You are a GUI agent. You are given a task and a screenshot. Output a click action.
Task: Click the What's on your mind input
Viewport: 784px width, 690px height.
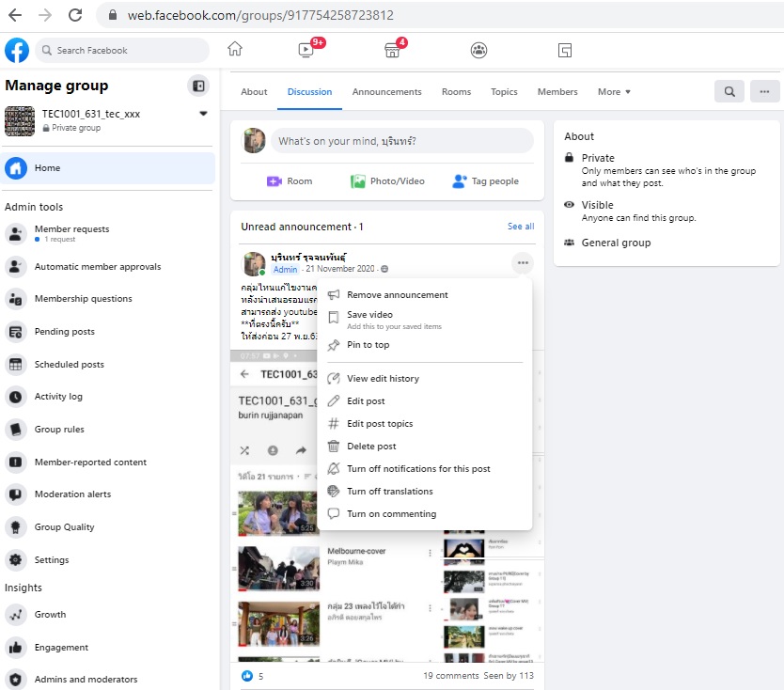(x=401, y=141)
